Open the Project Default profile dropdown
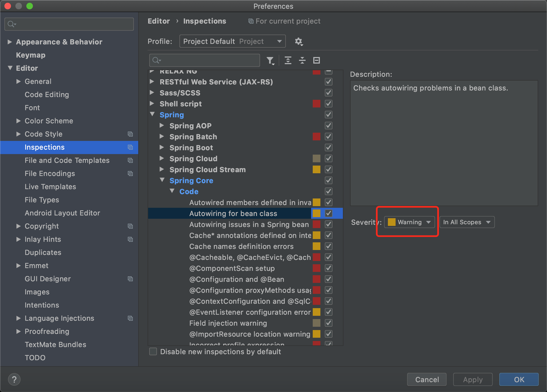The width and height of the screenshot is (547, 392). tap(232, 41)
